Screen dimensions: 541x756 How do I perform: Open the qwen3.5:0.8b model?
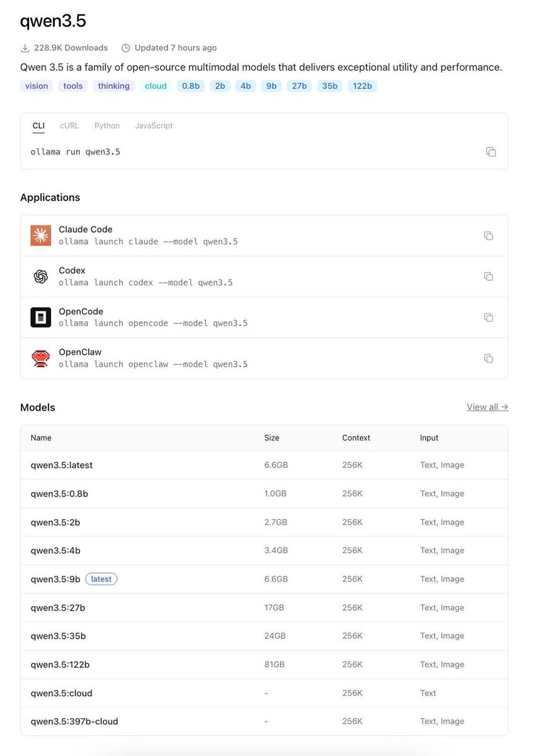(59, 494)
